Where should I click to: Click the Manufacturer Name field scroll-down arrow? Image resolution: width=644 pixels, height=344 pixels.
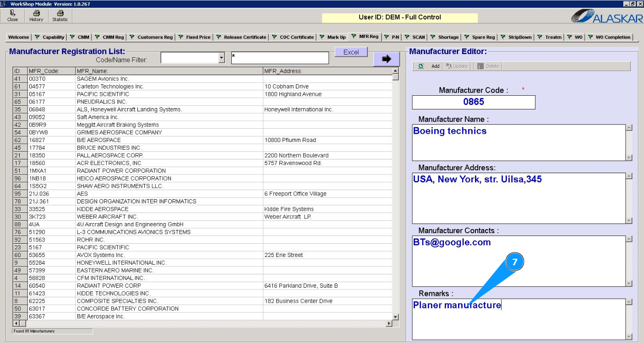pyautogui.click(x=629, y=158)
